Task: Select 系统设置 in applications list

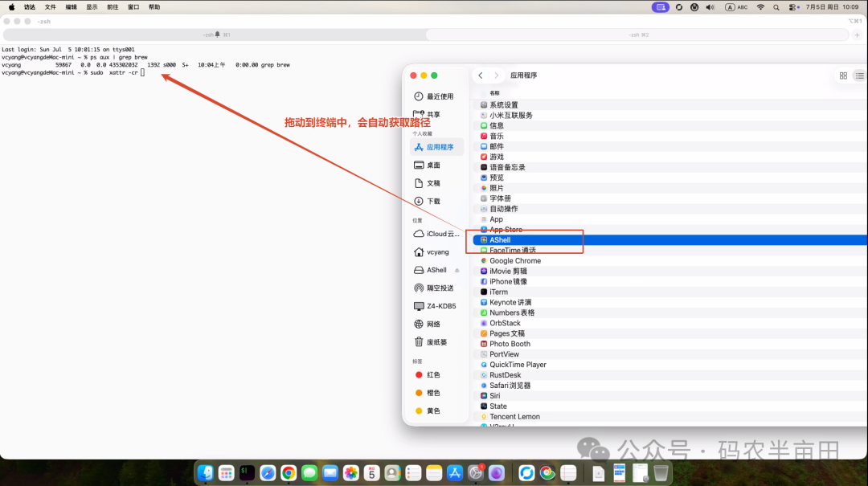Action: 670,104
